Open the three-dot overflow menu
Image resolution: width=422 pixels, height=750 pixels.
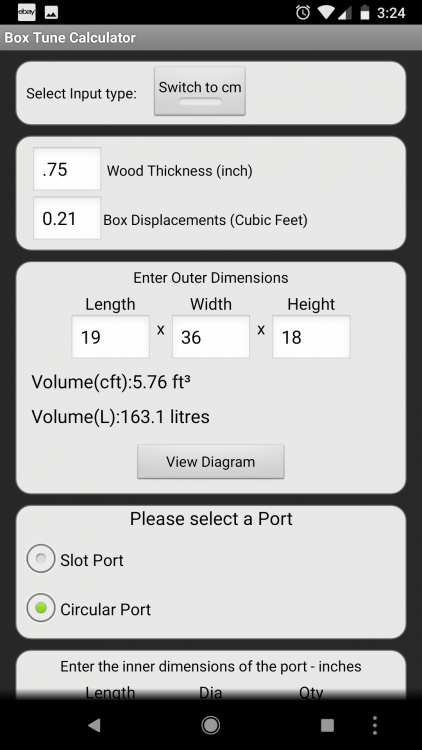click(x=375, y=725)
